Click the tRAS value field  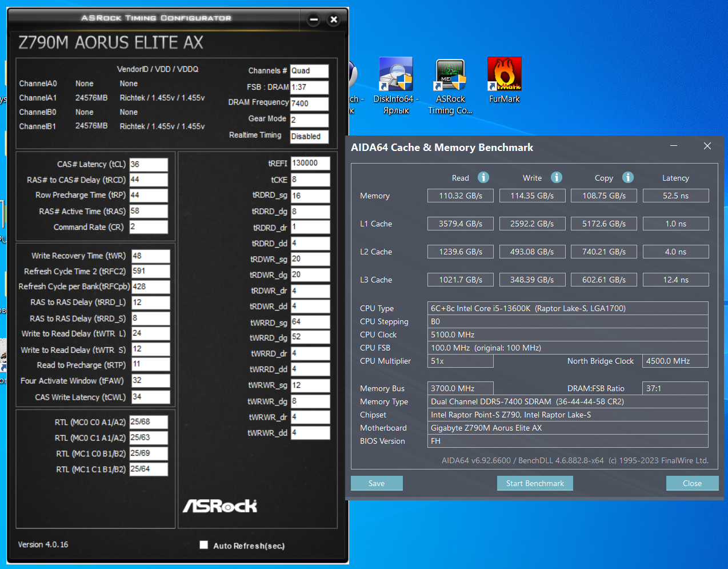149,212
